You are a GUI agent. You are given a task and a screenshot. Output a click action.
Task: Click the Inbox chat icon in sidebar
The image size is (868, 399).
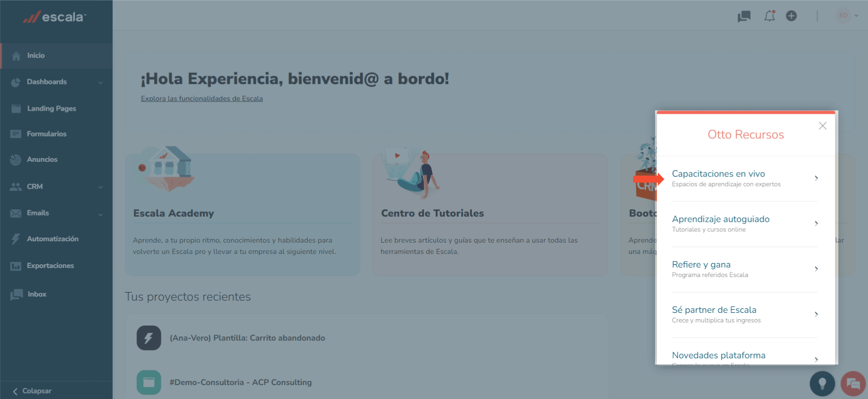[x=16, y=294]
